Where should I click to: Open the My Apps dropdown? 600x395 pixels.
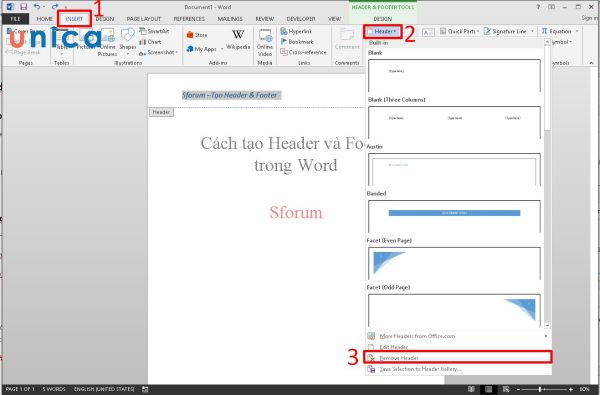pos(222,49)
